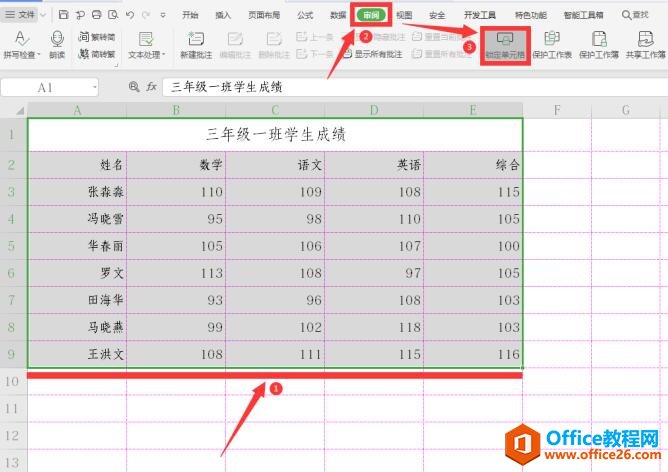Click the 共享工作簿 icon

tap(645, 39)
